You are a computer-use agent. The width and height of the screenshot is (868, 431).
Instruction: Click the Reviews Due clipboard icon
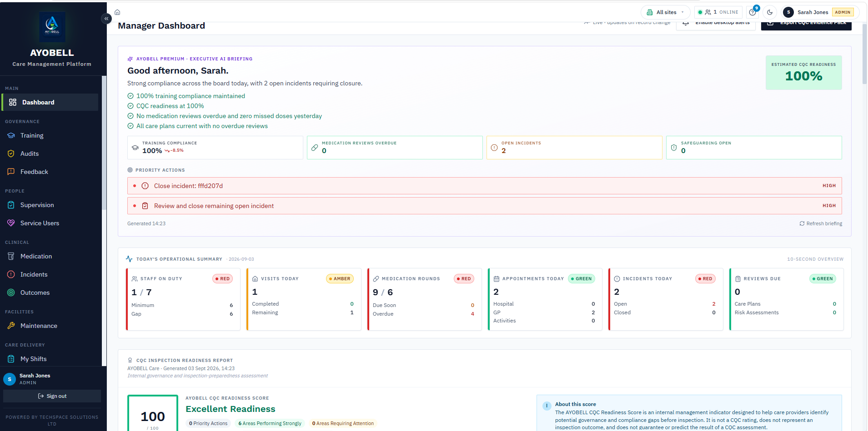(738, 279)
